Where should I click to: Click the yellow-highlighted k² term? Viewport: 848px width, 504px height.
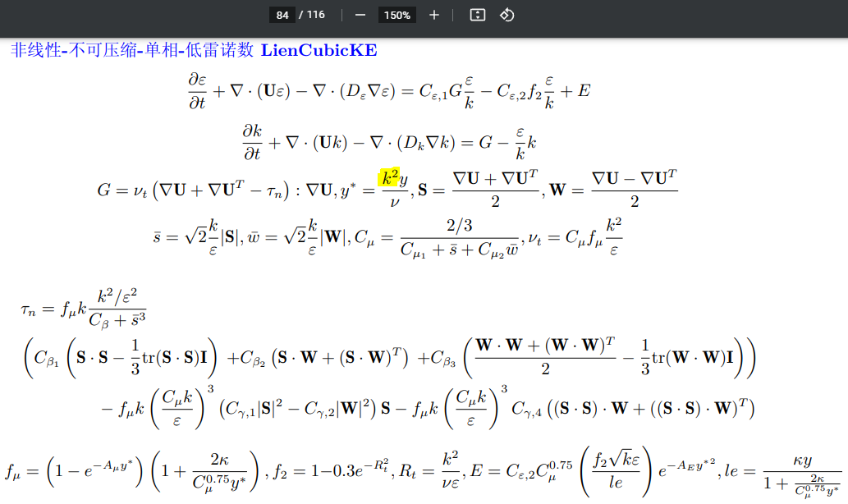coord(389,178)
